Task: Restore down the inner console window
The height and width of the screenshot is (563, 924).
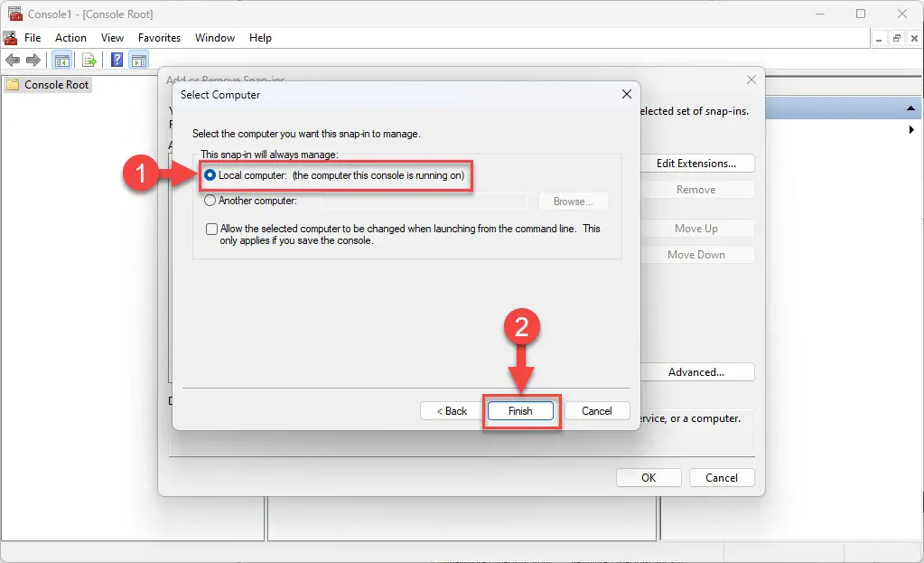Action: 897,38
